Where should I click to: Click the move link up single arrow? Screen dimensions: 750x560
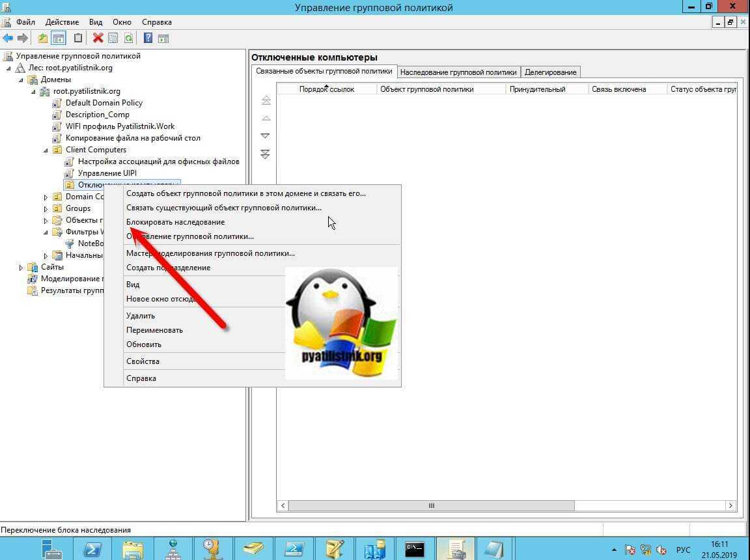pyautogui.click(x=266, y=118)
